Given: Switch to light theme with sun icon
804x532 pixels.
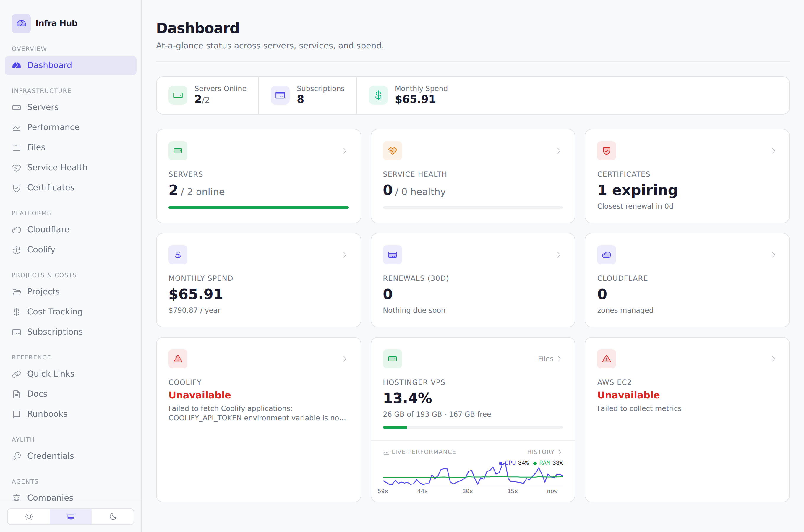Looking at the screenshot, I should tap(29, 517).
